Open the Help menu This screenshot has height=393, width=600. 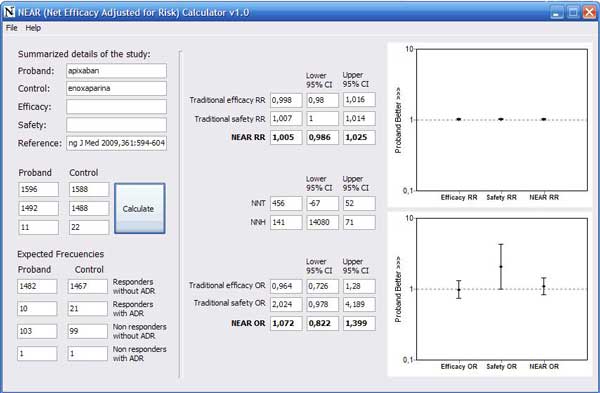[33, 28]
